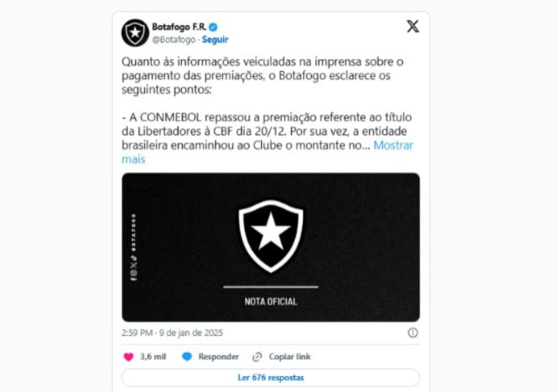Follow the account via Seguir
Viewport: 559px width, 392px height.
click(x=215, y=39)
